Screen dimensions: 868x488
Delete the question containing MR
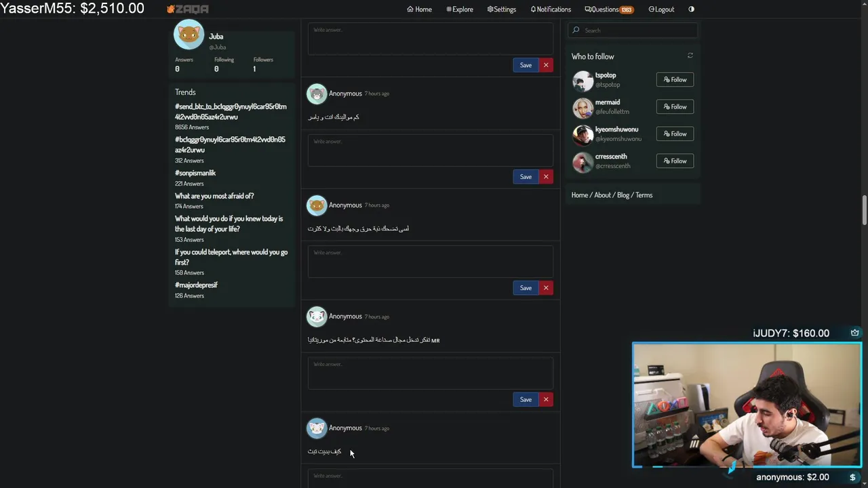546,399
